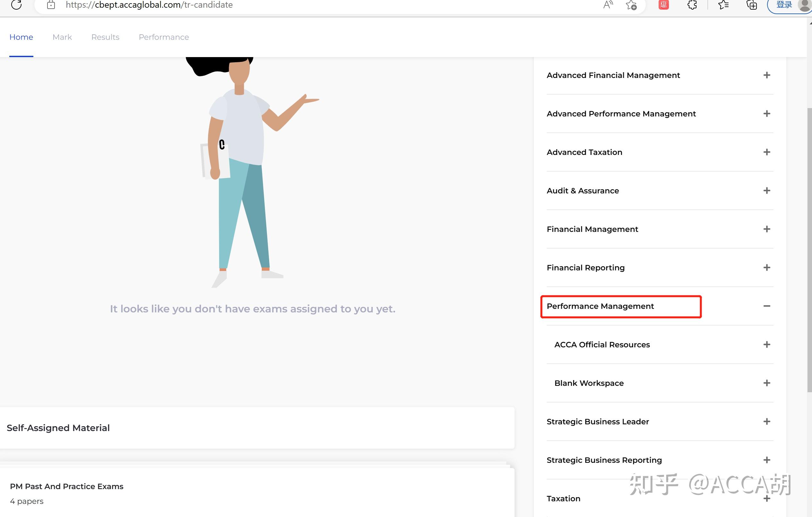The height and width of the screenshot is (517, 812).
Task: Open PM Past And Practice Exams card
Action: tap(66, 486)
